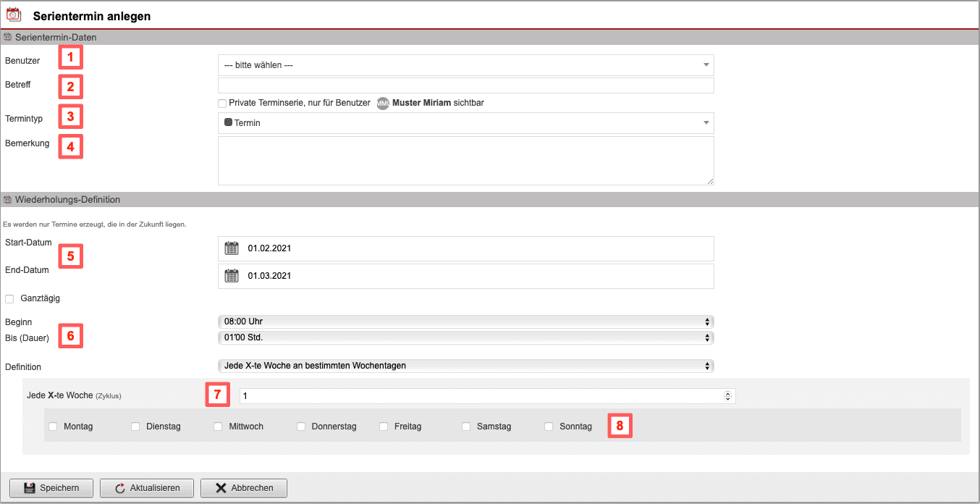Click into the Betreff text field
Image resolution: width=980 pixels, height=504 pixels.
[465, 85]
